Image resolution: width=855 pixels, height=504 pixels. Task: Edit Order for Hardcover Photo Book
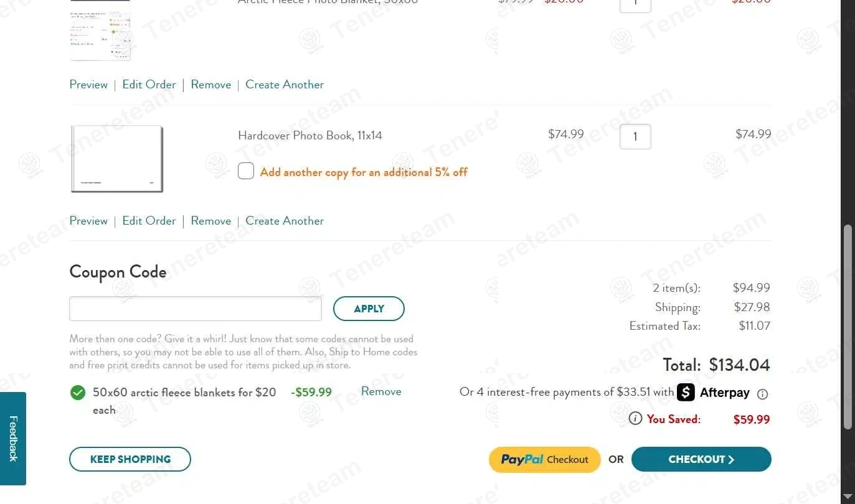click(149, 221)
